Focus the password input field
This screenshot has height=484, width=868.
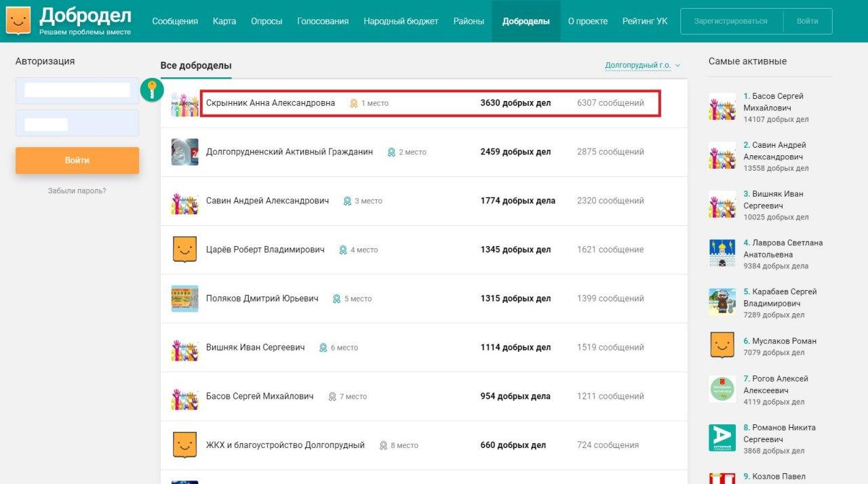pos(77,123)
